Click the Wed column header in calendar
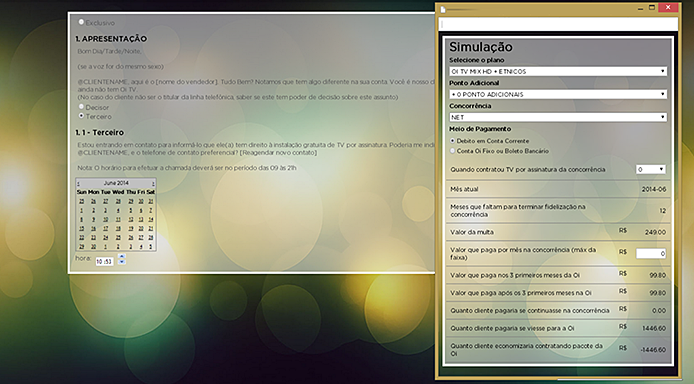Screen dimensions: 694x384 pos(118,192)
